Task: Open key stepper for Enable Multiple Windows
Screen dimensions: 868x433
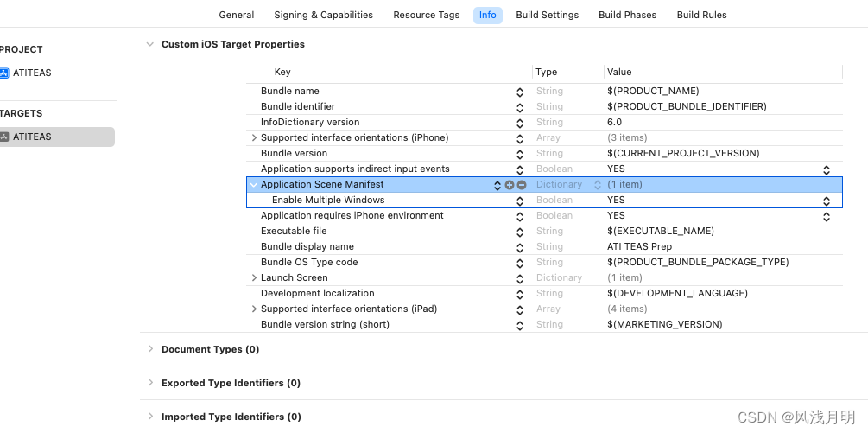Action: pos(520,201)
